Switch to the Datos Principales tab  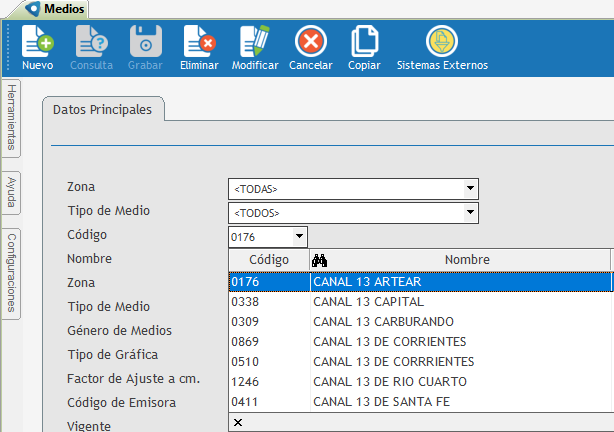[x=102, y=110]
